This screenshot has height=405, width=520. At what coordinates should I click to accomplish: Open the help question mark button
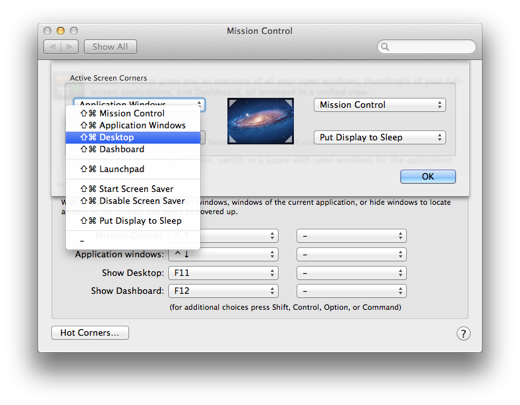[463, 333]
